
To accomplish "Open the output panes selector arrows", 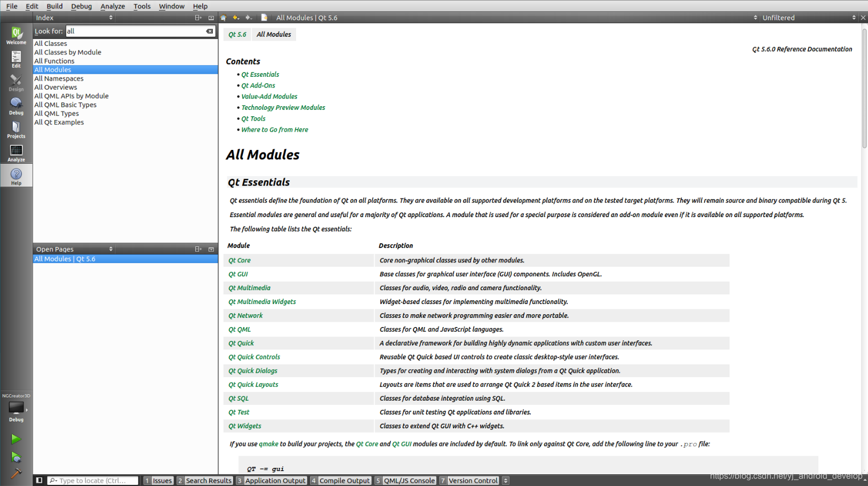I will click(506, 481).
